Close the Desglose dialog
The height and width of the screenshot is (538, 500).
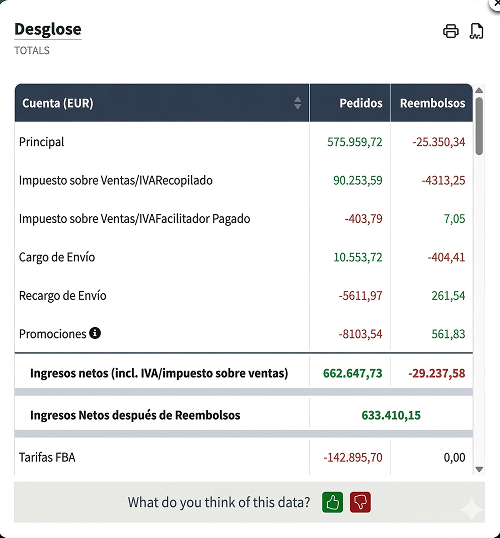(x=496, y=3)
